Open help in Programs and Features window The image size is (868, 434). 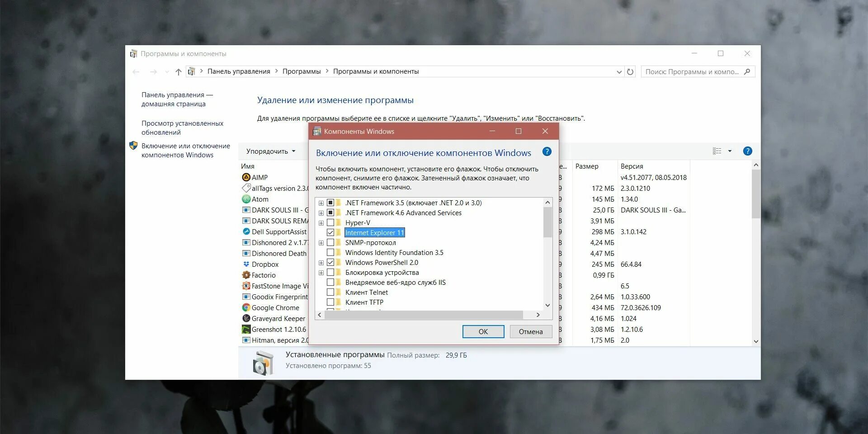pos(747,151)
